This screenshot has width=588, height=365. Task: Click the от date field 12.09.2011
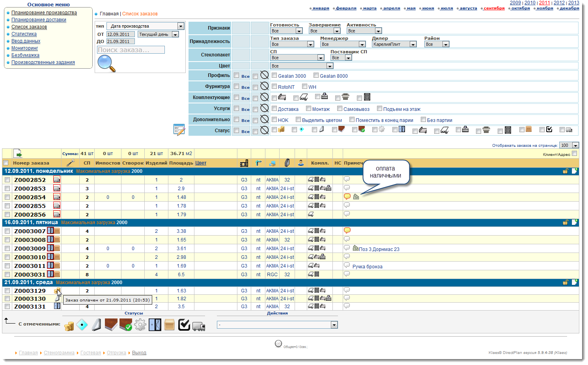coord(121,34)
